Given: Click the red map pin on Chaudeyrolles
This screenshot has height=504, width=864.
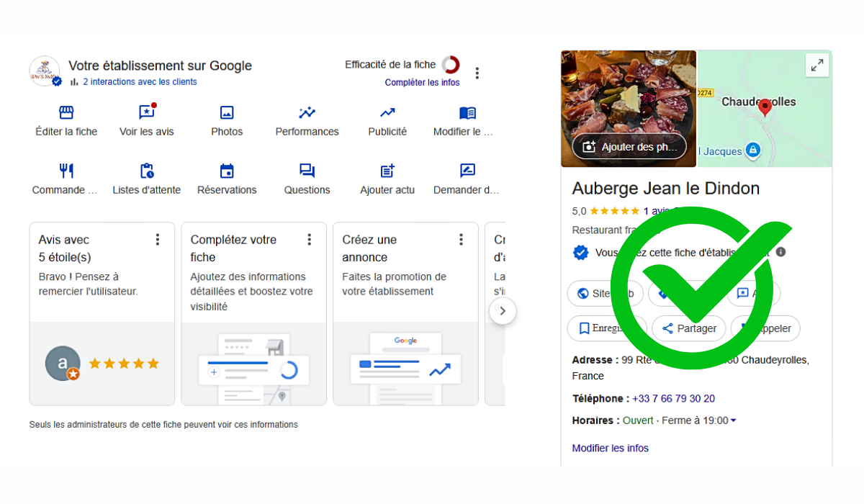Looking at the screenshot, I should (x=765, y=108).
